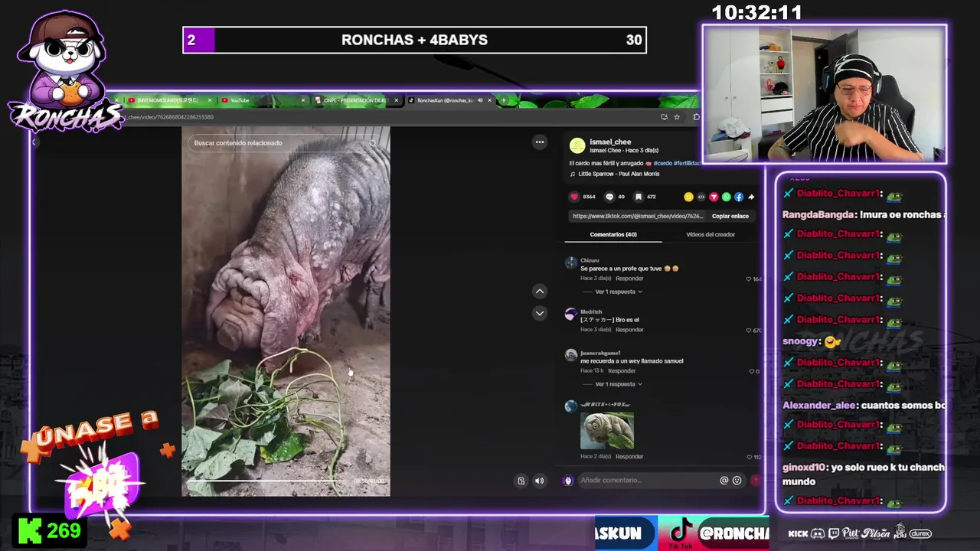Viewport: 980px width, 551px height.
Task: Click Responder under the WHITE-FOX image comment
Action: [x=629, y=457]
